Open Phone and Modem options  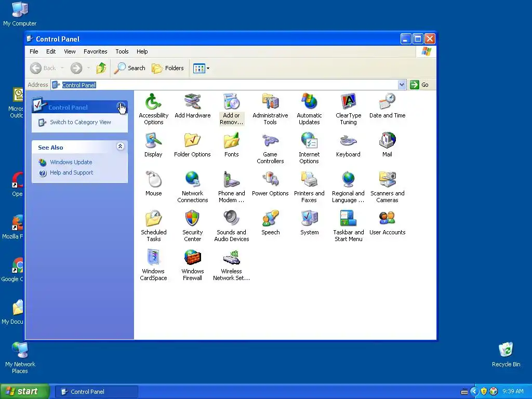tap(231, 187)
